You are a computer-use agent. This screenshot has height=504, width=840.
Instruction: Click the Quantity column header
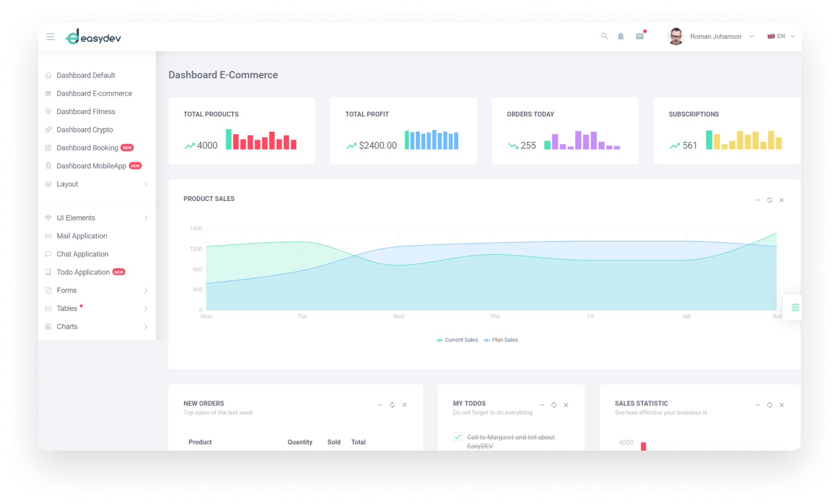click(300, 442)
